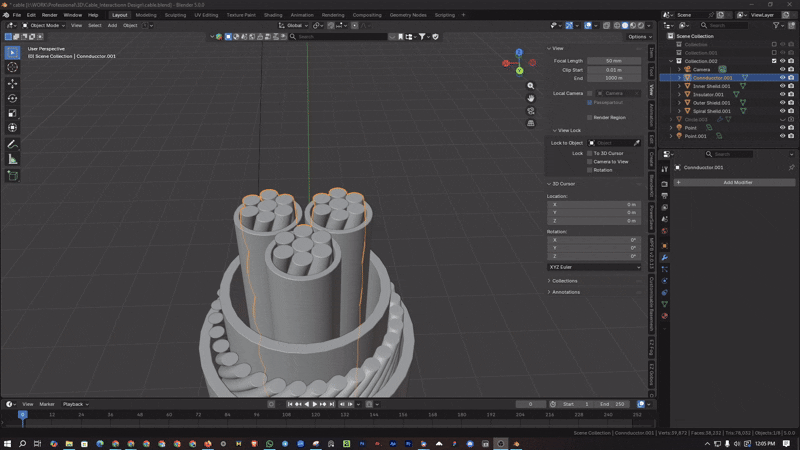This screenshot has width=800, height=450.
Task: Enable the Render Region checkbox
Action: point(590,117)
